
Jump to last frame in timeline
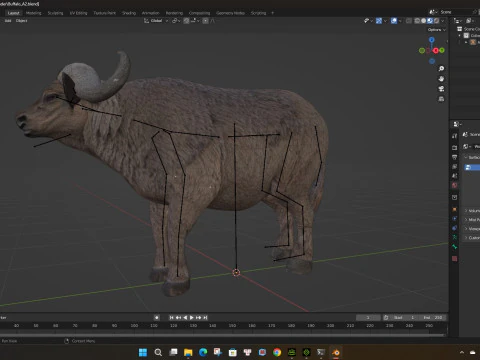tap(205, 318)
